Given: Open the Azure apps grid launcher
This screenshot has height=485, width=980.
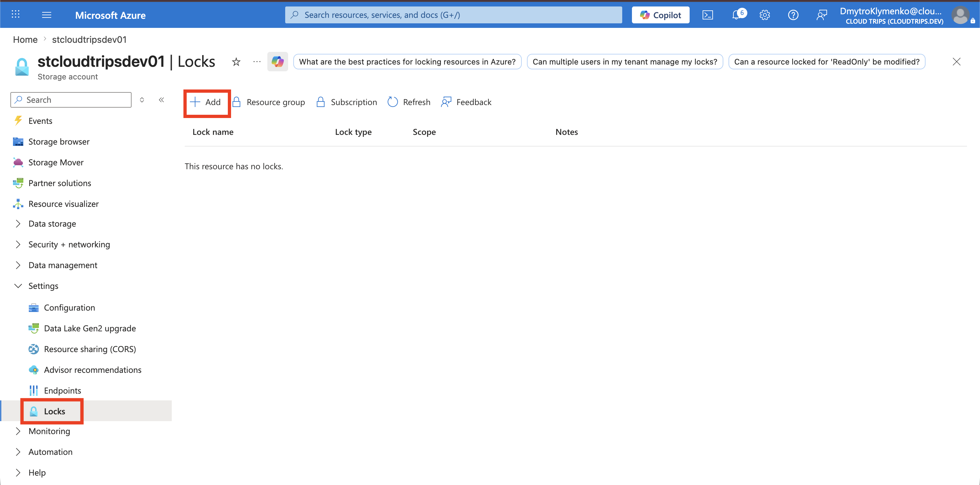Looking at the screenshot, I should [x=16, y=15].
